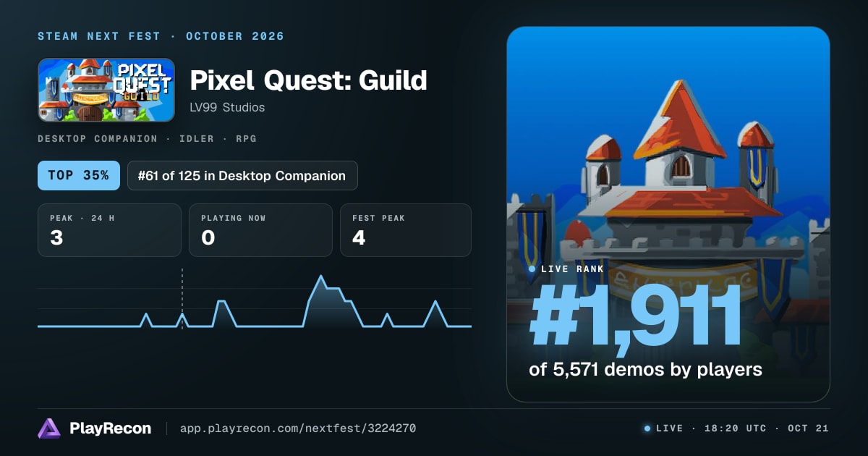The height and width of the screenshot is (456, 868).
Task: Click the LIVE · 18:20 UTC · OCT 21 status
Action: tap(736, 428)
